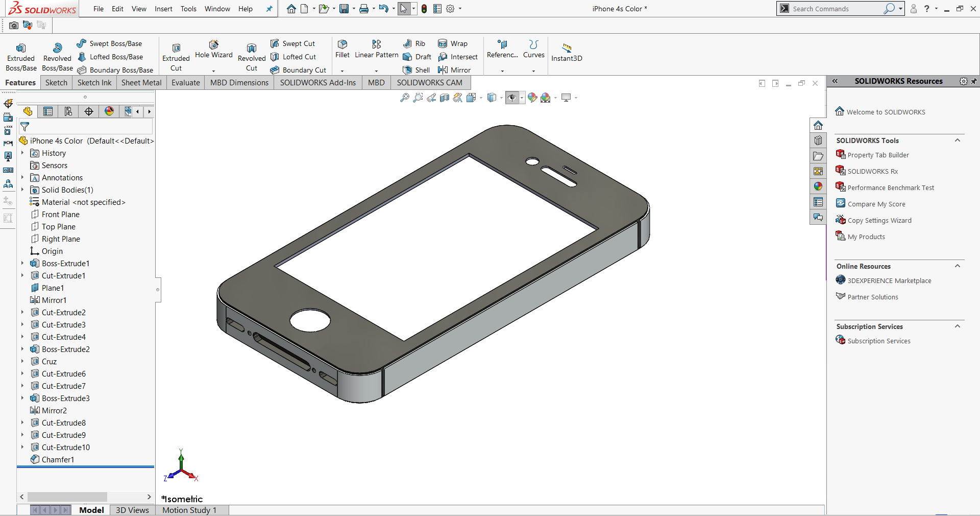The width and height of the screenshot is (980, 516).
Task: Select the Revolved Cut tool
Action: click(x=252, y=57)
